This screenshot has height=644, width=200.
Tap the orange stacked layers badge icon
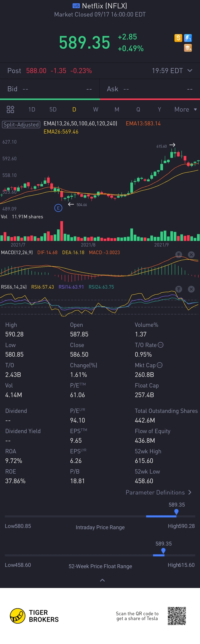click(188, 48)
